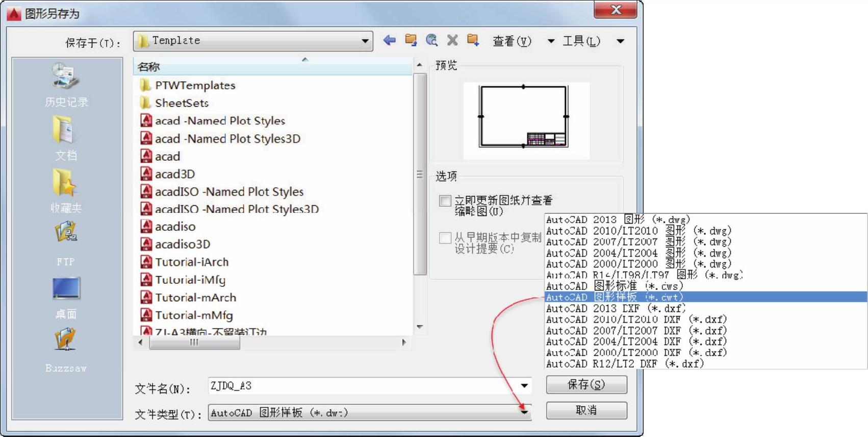Open the 文件类型 file type dropdown arrow
868x437 pixels.
[524, 412]
